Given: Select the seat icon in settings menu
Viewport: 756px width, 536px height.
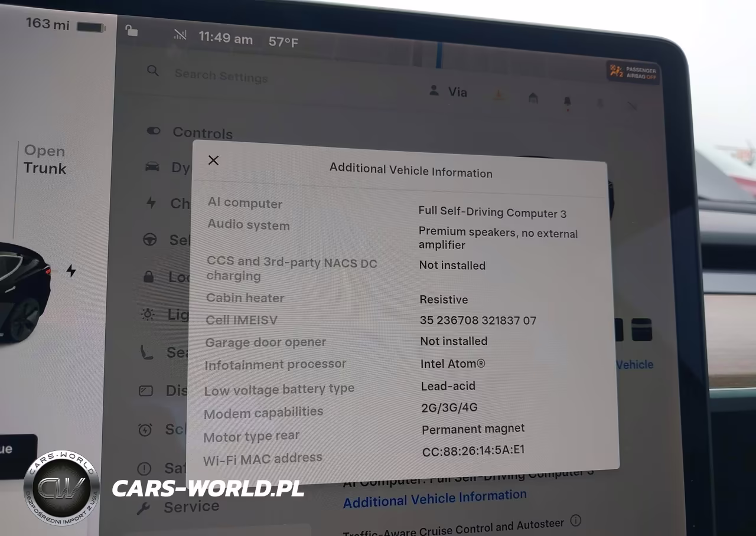Looking at the screenshot, I should click(146, 352).
